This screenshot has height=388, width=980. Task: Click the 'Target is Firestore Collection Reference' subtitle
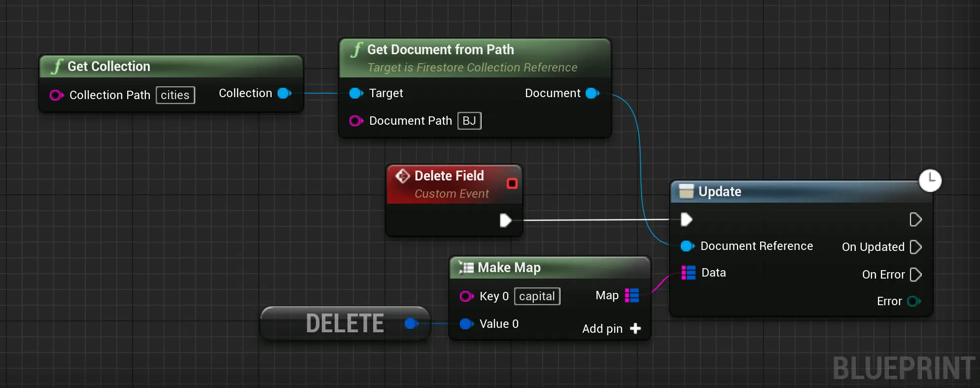coord(472,68)
